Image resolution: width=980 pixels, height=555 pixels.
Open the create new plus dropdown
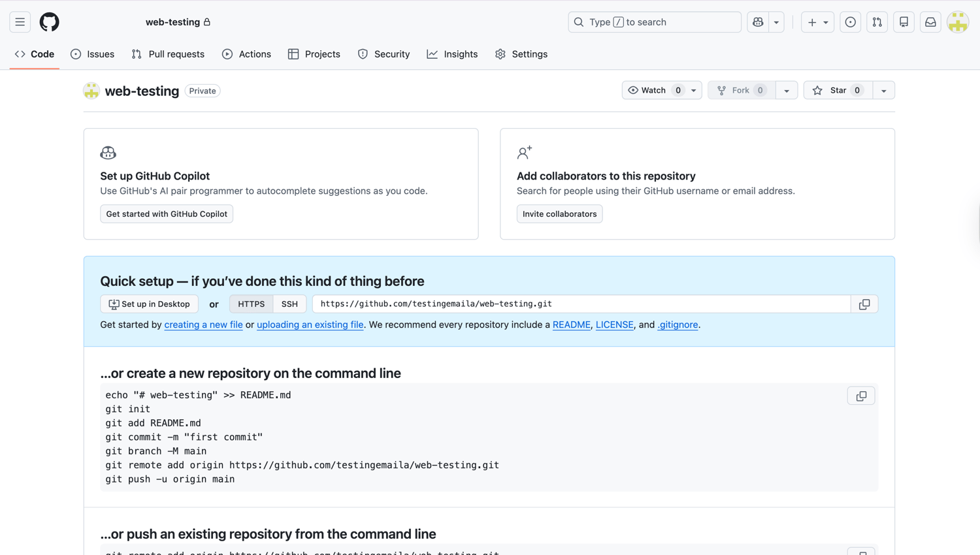tap(817, 22)
